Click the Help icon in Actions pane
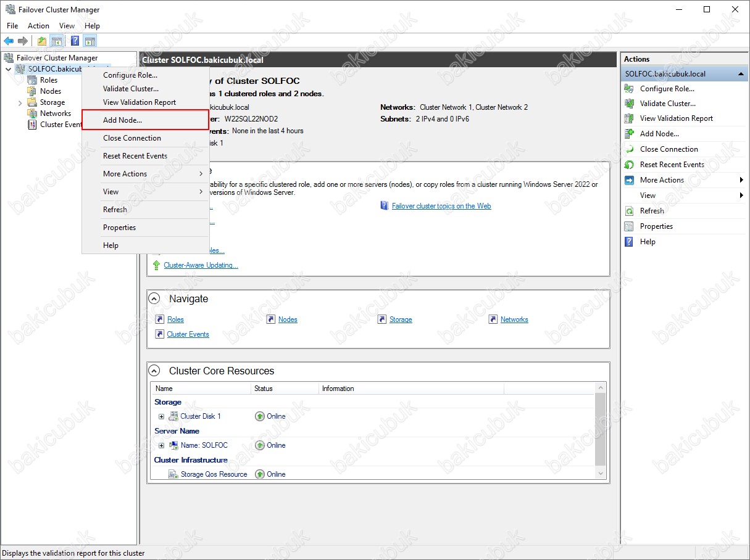The width and height of the screenshot is (750, 560). (x=629, y=242)
